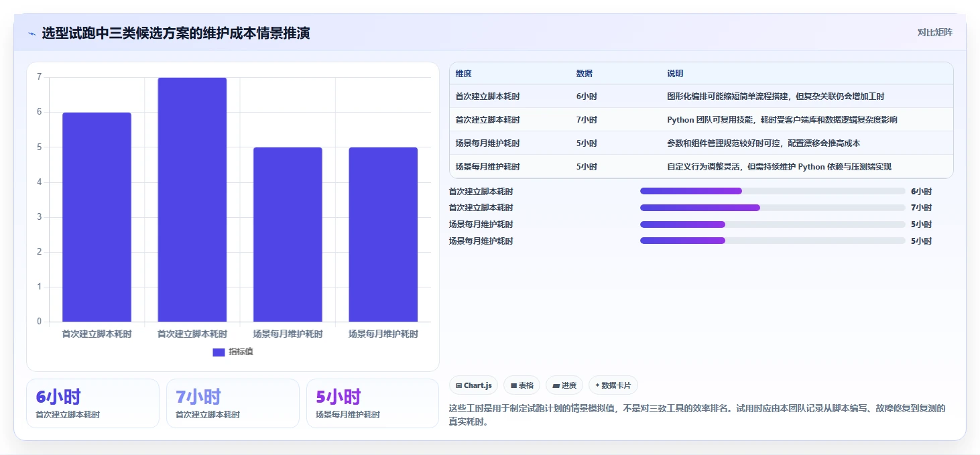Click the 首次建立脚本耗时 cell in the 图形化编排 row
The height and width of the screenshot is (455, 980).
tap(487, 96)
